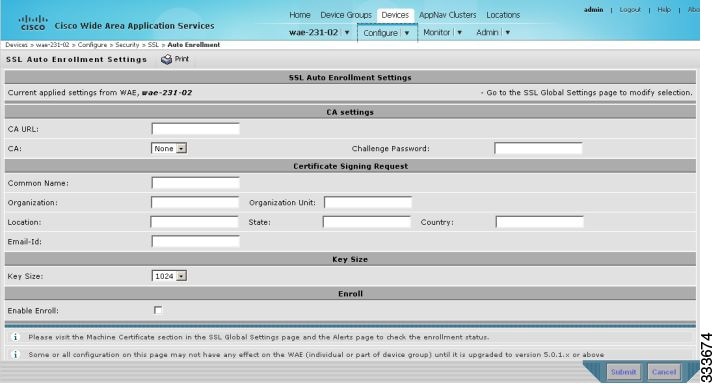This screenshot has width=716, height=384.
Task: Open the Help link
Action: click(x=664, y=10)
